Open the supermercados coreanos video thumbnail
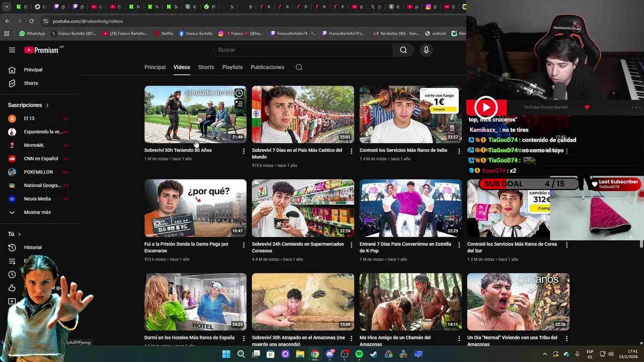Image resolution: width=644 pixels, height=362 pixels. [x=303, y=208]
